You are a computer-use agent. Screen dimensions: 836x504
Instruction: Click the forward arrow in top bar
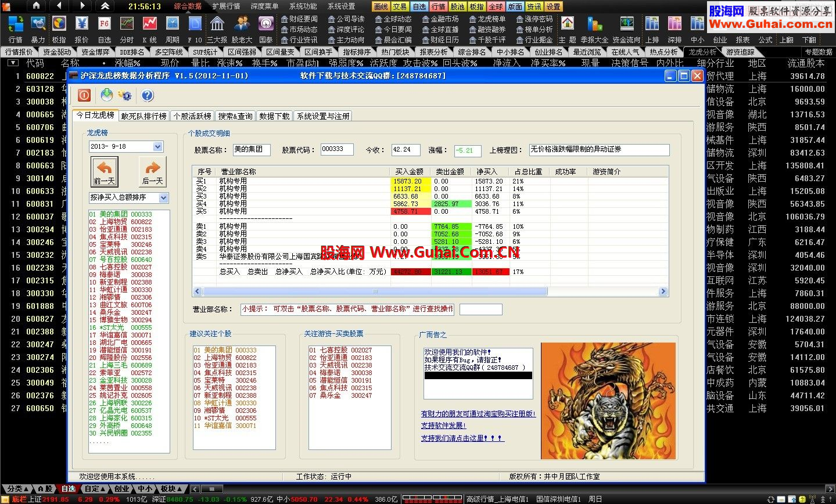click(x=82, y=6)
